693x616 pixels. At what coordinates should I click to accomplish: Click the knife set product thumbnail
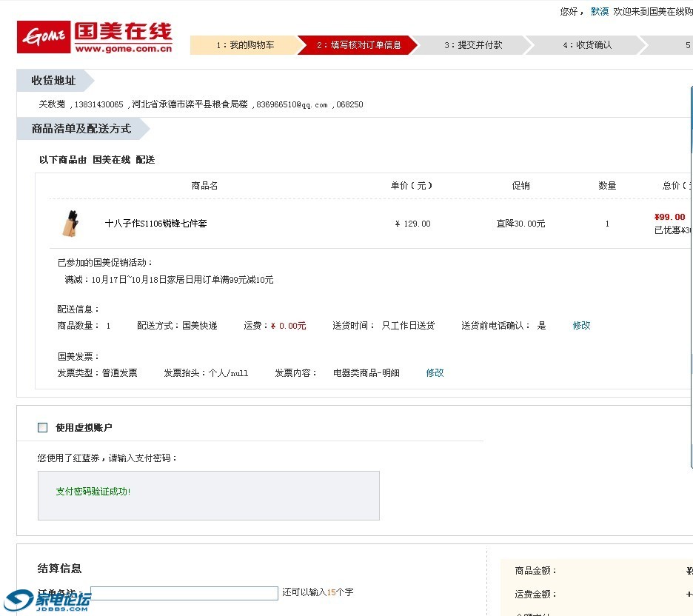tap(71, 224)
